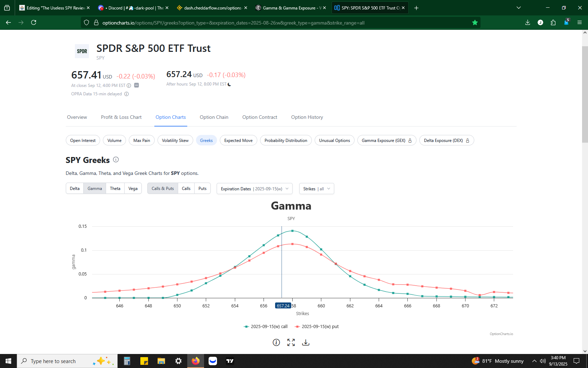Open Settings gear in taskbar

click(178, 361)
